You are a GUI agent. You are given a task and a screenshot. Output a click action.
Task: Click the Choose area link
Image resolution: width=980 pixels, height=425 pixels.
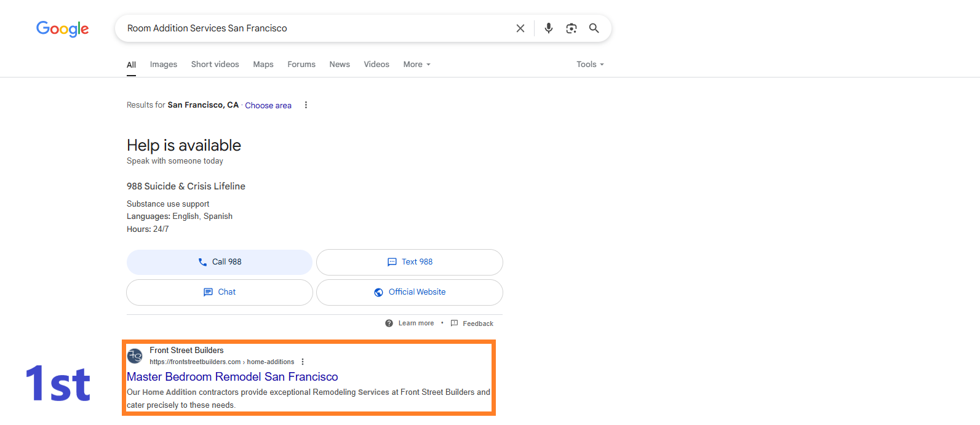point(268,105)
